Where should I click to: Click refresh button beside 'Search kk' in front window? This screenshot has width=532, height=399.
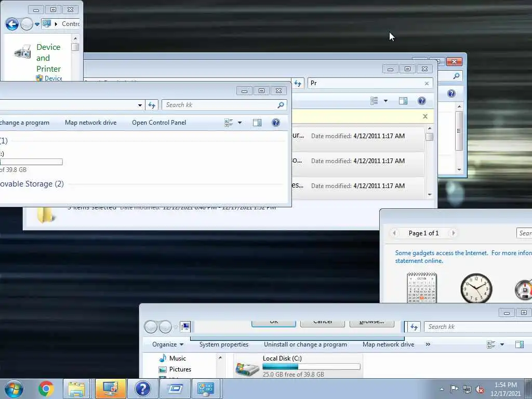152,105
